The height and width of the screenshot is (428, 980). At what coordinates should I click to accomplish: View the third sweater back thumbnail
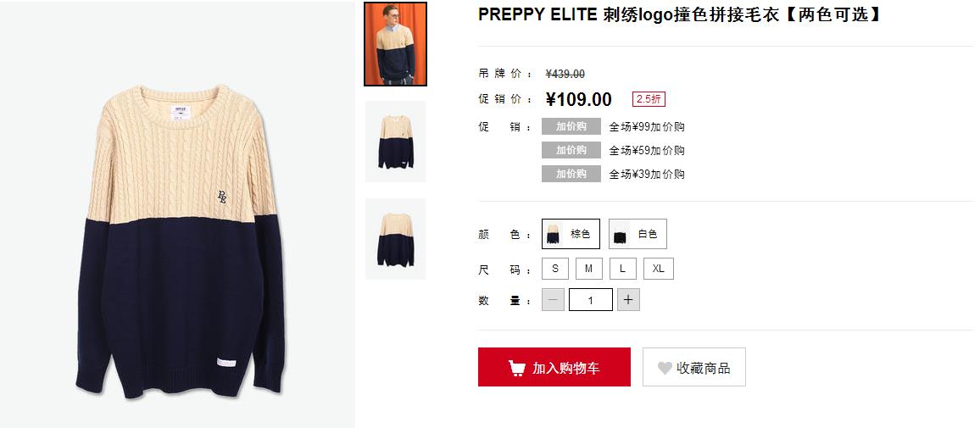396,239
